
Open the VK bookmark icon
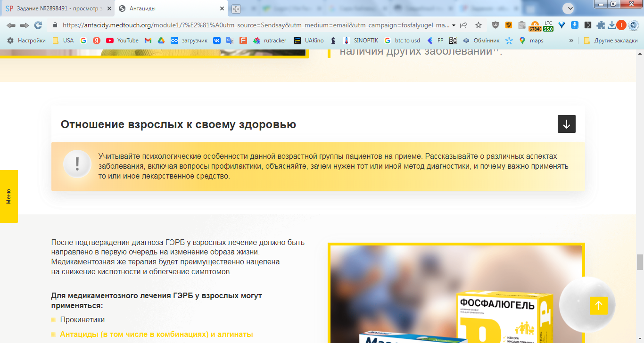(x=217, y=41)
